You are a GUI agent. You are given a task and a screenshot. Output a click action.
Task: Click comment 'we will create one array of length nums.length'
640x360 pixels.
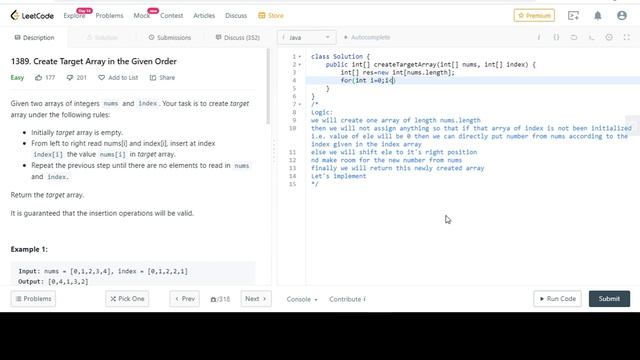point(396,120)
